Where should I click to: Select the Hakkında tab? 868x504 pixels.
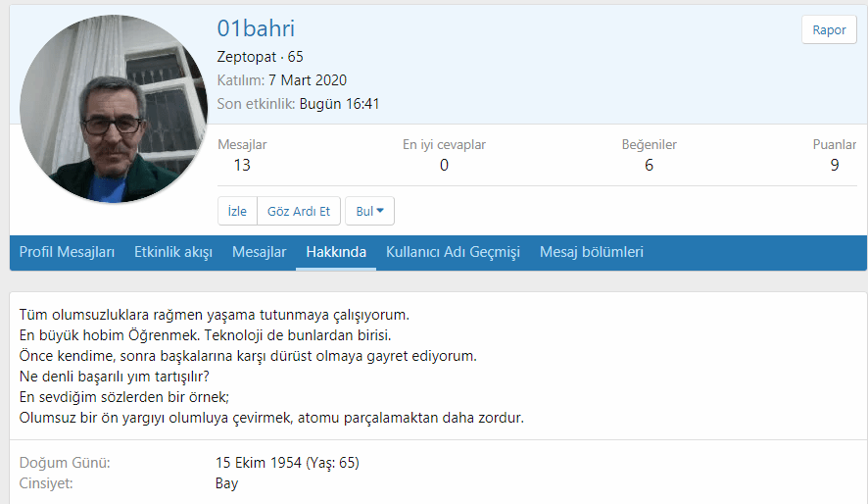[336, 252]
